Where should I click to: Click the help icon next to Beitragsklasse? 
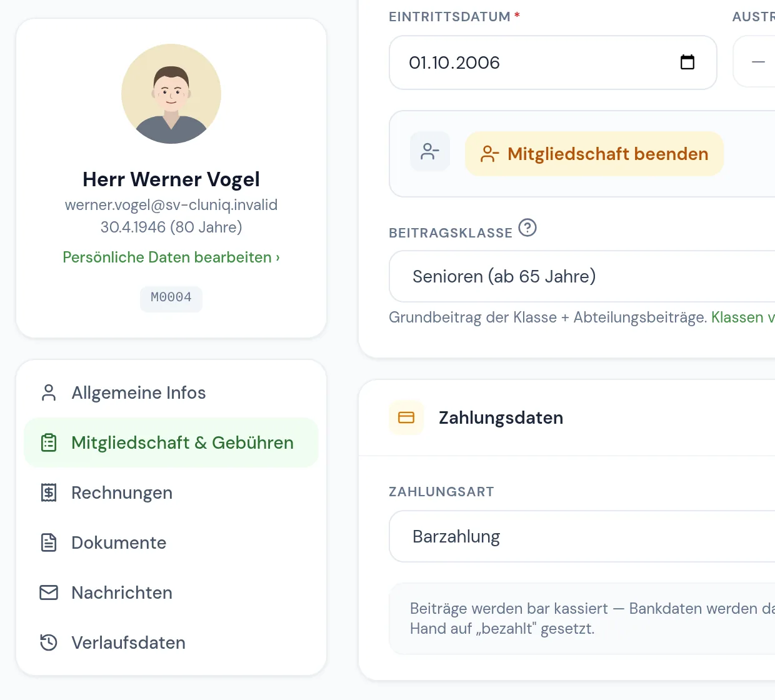[x=527, y=227]
